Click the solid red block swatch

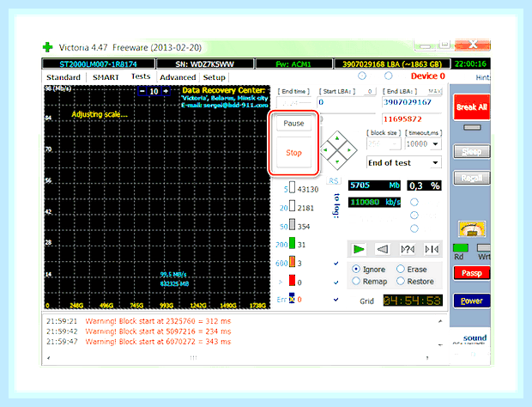[292, 281]
